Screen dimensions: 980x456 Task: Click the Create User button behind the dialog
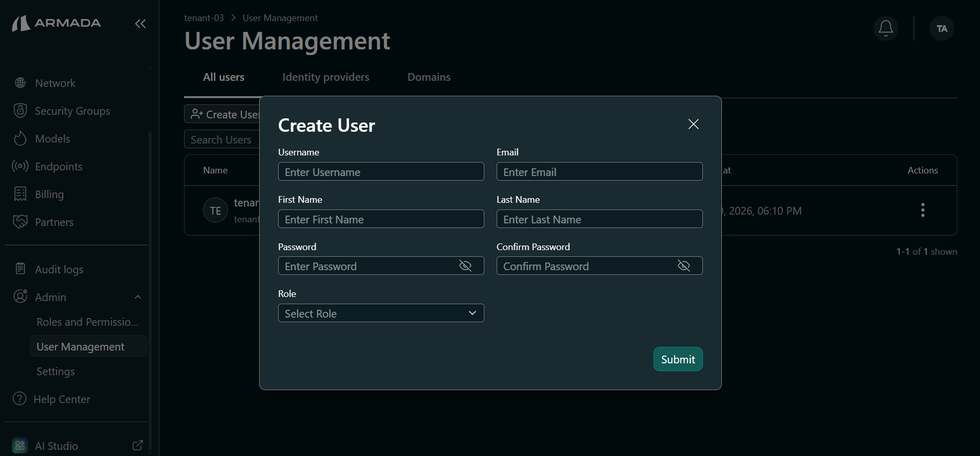(222, 114)
